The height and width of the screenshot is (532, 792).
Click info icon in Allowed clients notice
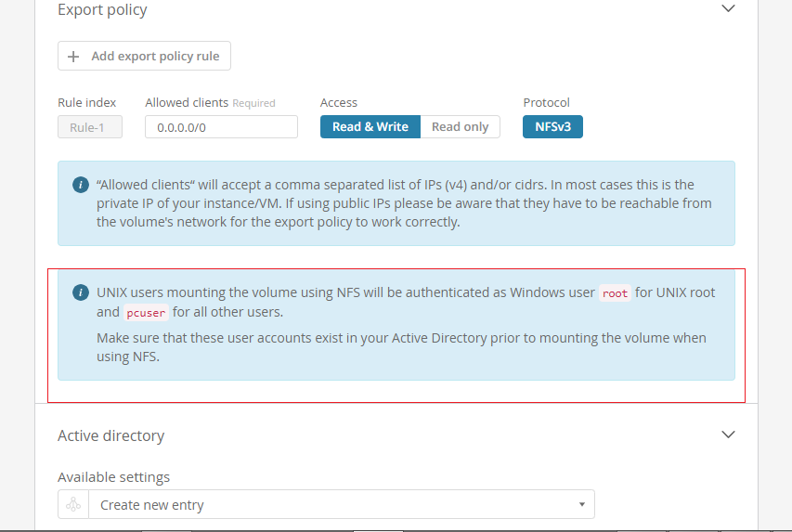(x=81, y=185)
